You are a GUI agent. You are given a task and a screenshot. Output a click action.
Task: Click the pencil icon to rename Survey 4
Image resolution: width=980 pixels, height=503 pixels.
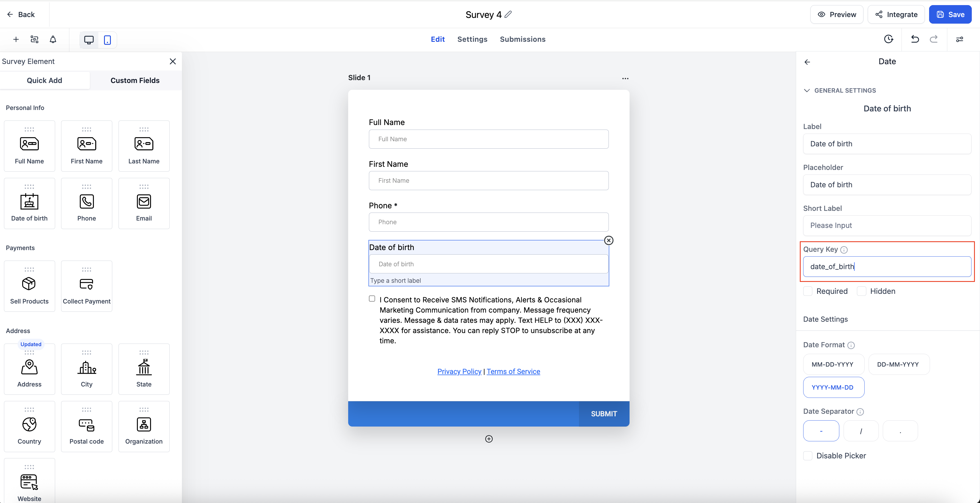508,14
